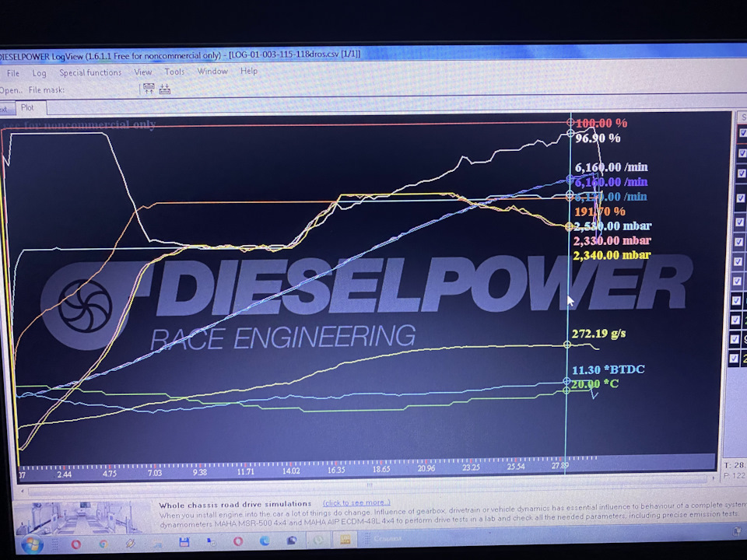Click 'Whole chassis road drive simulations' heading

coord(235,504)
